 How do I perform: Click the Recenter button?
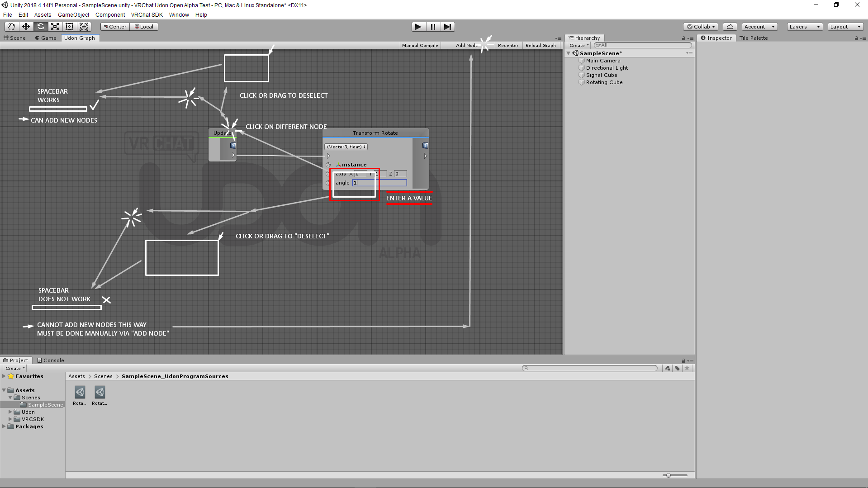point(508,45)
